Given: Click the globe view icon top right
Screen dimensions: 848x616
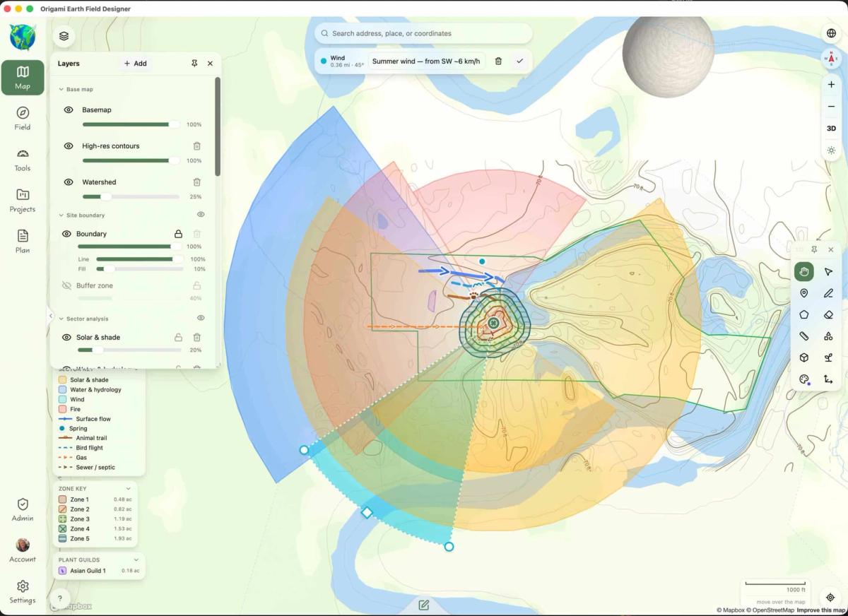Looking at the screenshot, I should (831, 33).
